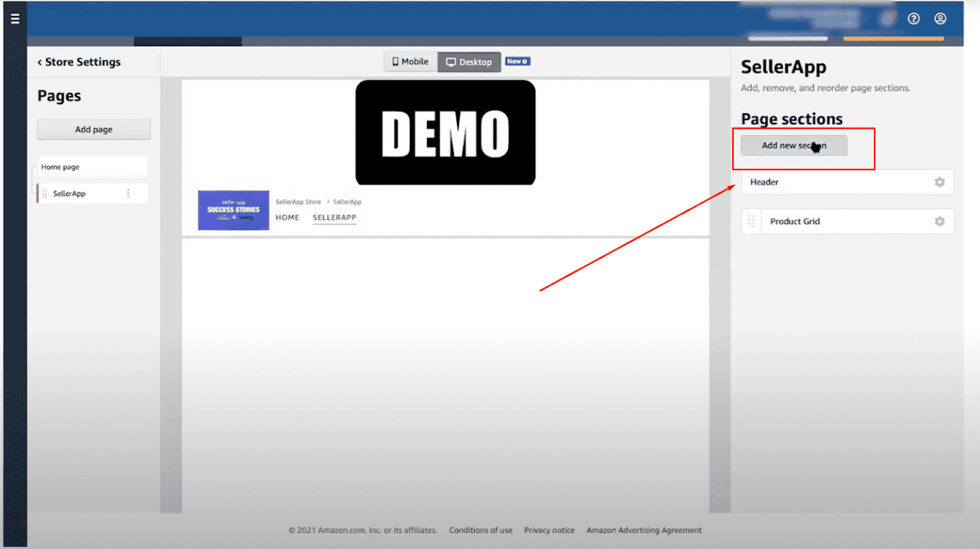980x549 pixels.
Task: Switch preview to Desktop view
Action: pyautogui.click(x=469, y=62)
